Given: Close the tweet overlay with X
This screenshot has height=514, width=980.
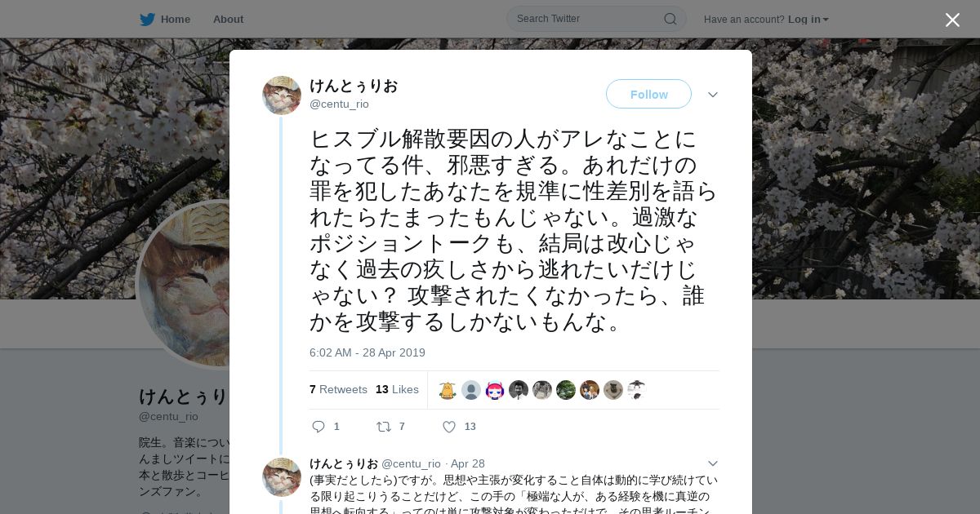Looking at the screenshot, I should click(x=952, y=20).
